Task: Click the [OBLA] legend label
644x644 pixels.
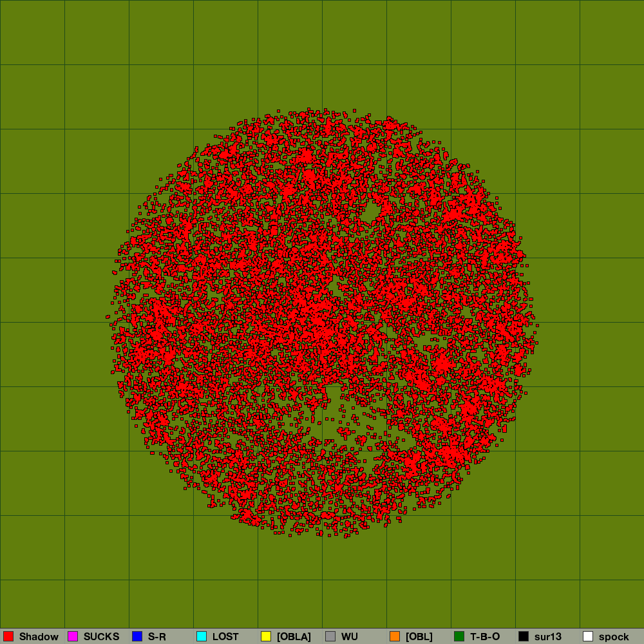Action: pyautogui.click(x=294, y=637)
